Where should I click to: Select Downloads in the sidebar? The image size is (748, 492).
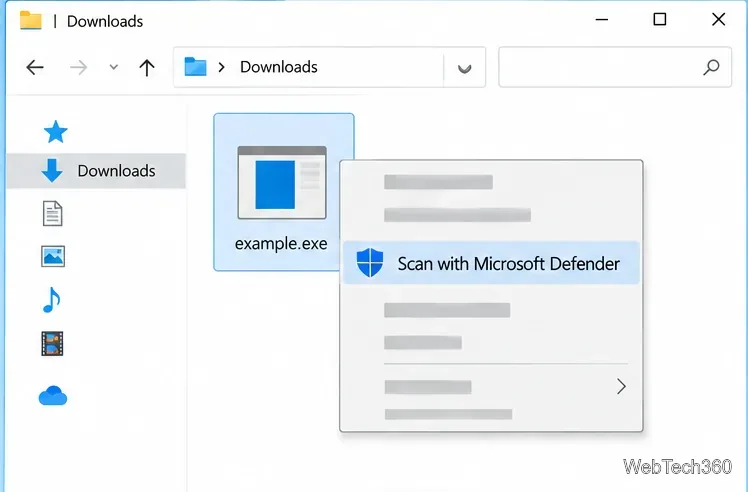coord(96,171)
